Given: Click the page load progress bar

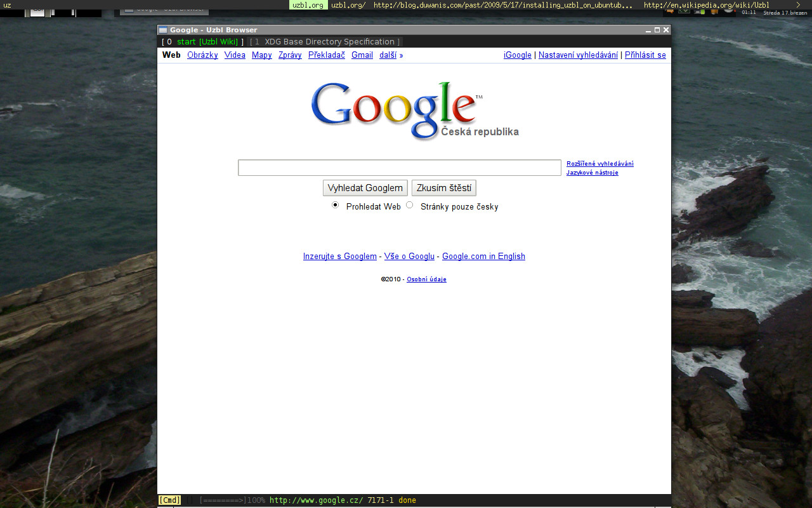Looking at the screenshot, I should pyautogui.click(x=223, y=500).
